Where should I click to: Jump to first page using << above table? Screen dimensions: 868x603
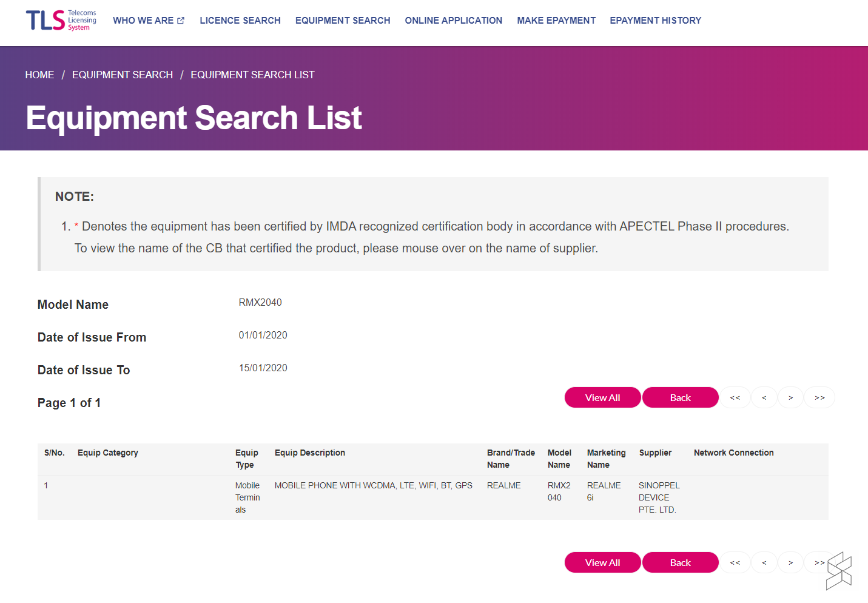(x=735, y=398)
